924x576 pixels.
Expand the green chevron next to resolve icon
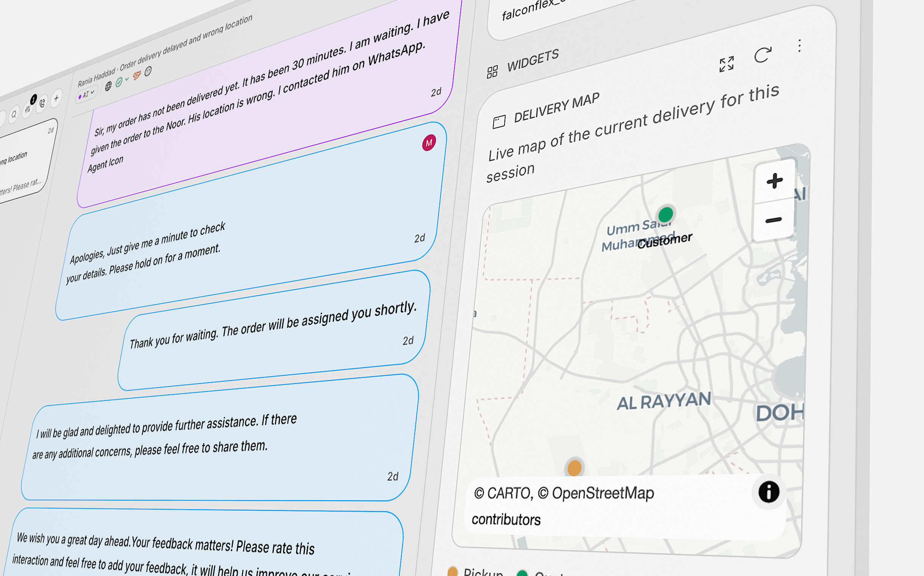point(127,79)
